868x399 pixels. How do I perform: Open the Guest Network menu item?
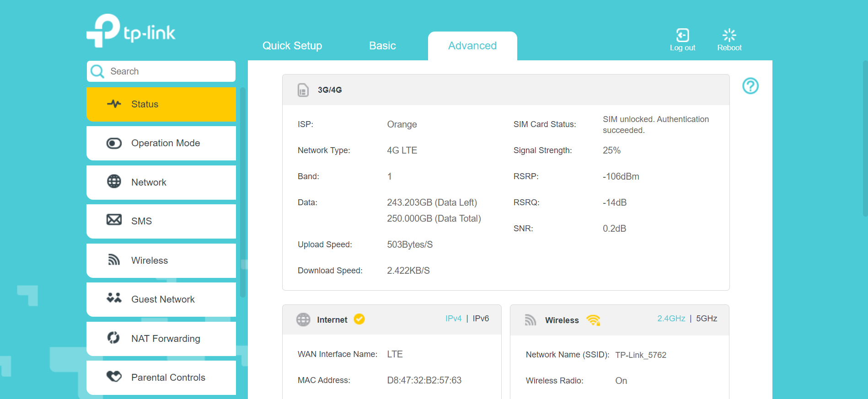click(161, 299)
